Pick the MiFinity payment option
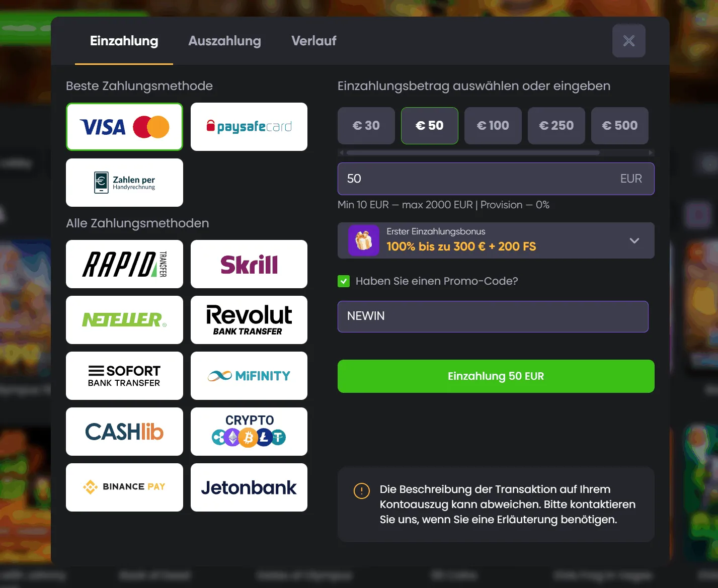 tap(249, 376)
